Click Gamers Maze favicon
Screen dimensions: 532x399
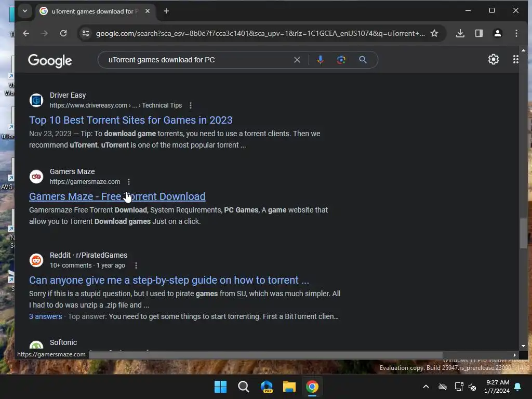coord(36,177)
